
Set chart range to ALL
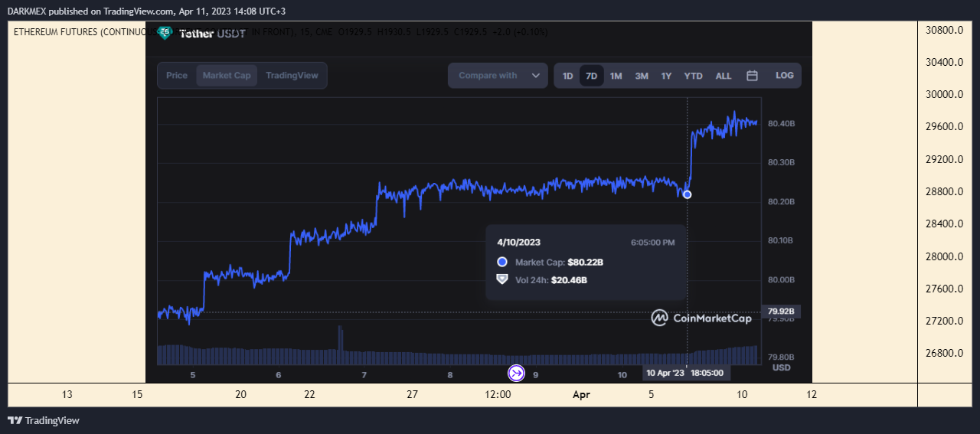724,76
